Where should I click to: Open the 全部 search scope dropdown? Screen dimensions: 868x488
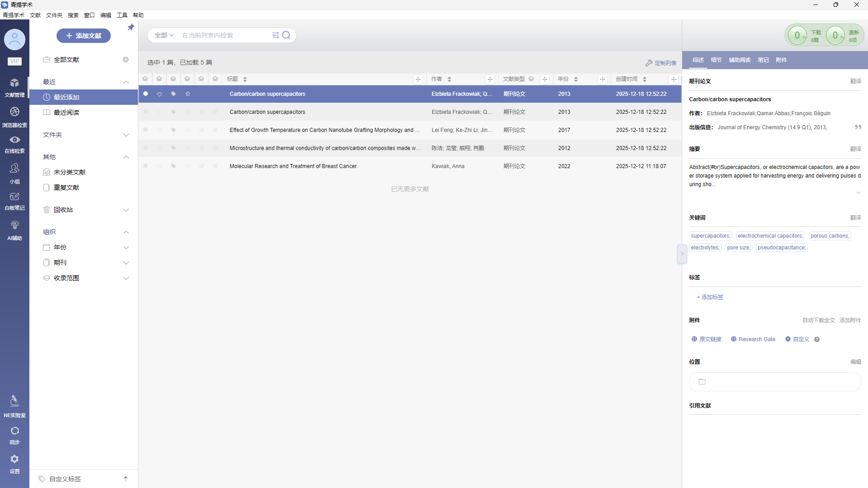164,35
